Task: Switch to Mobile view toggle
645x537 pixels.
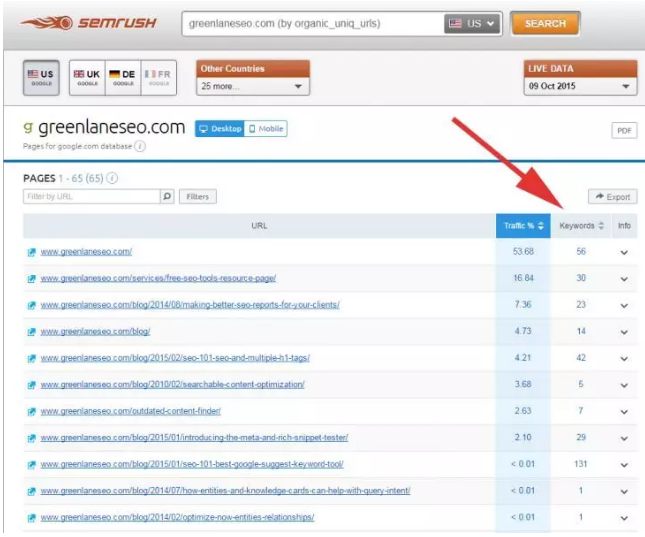Action: point(267,129)
